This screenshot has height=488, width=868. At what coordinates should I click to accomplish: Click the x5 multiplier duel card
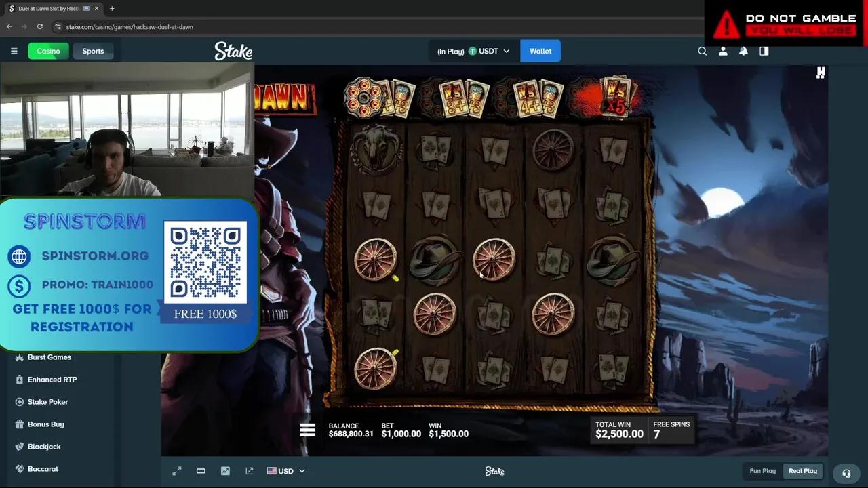coord(616,98)
